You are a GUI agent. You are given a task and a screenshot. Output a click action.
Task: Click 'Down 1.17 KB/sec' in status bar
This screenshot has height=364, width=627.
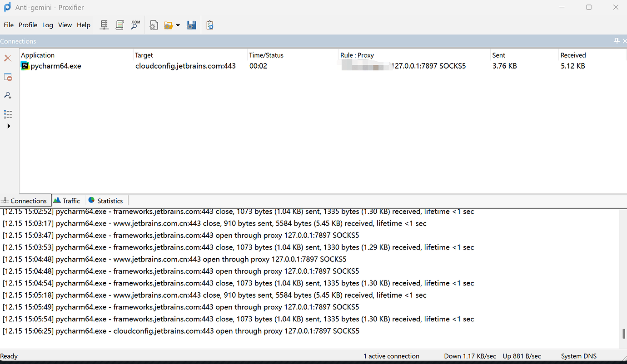[x=470, y=356]
